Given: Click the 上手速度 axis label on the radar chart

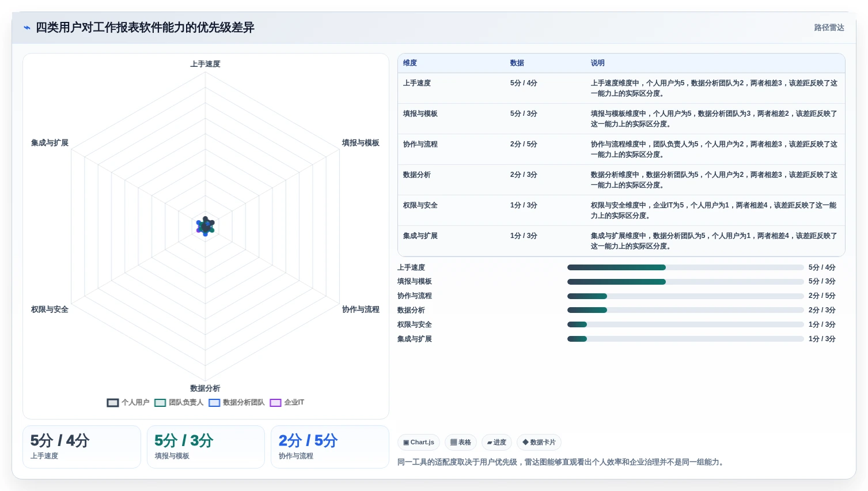Looking at the screenshot, I should point(206,64).
